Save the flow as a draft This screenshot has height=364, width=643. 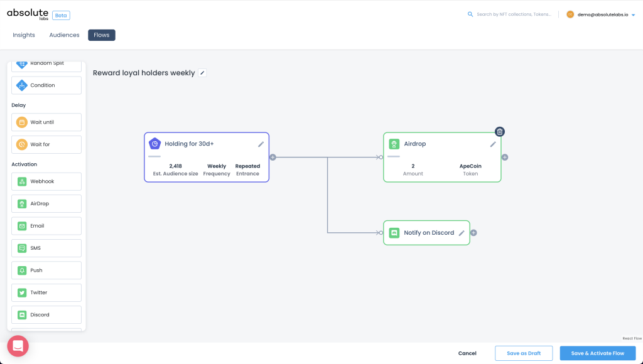(x=523, y=353)
